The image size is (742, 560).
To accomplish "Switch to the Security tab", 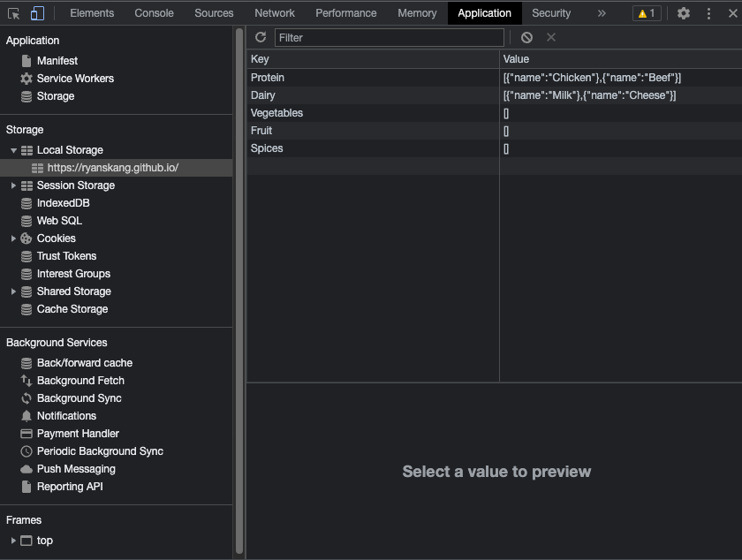I will coord(550,12).
